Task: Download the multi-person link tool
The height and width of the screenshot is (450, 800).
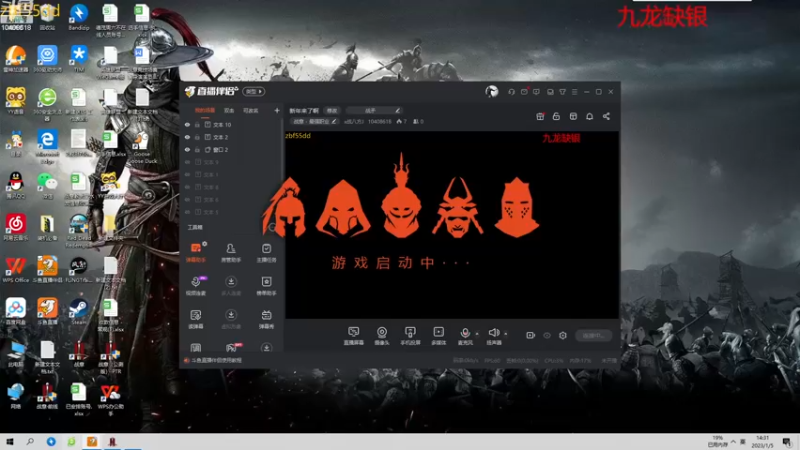Action: (231, 286)
